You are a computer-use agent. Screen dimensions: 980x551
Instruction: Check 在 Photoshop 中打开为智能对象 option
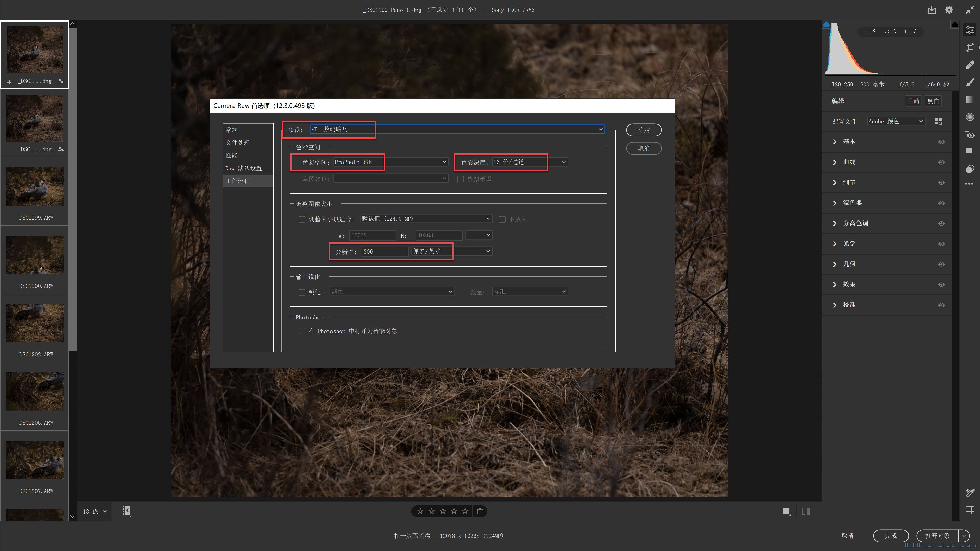302,331
